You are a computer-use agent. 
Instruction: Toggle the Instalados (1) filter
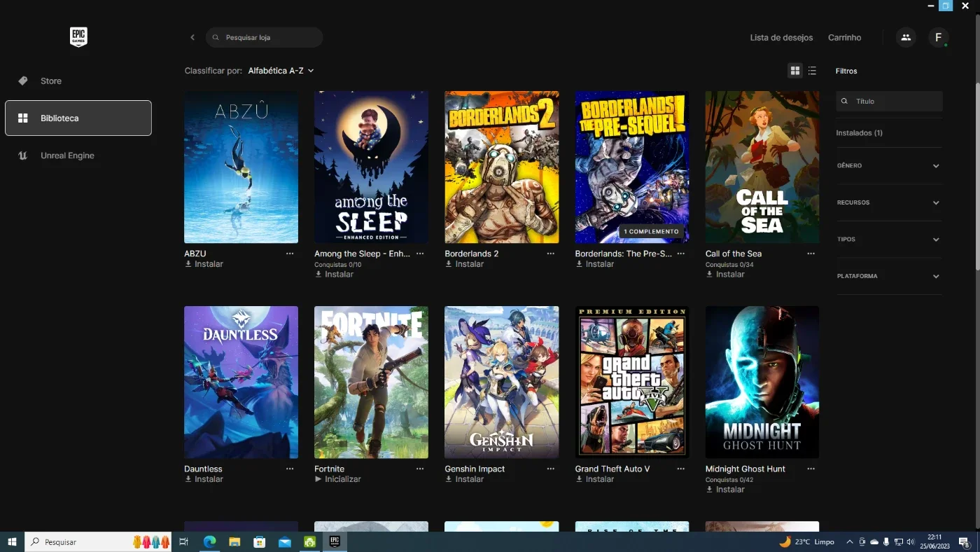[x=859, y=132]
